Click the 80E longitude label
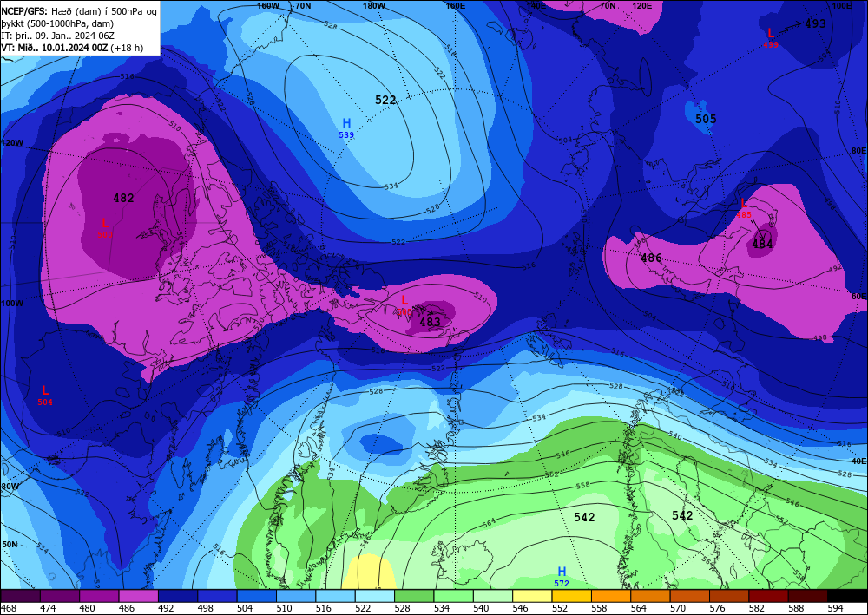Viewport: 868px width, 615px height. 858,150
